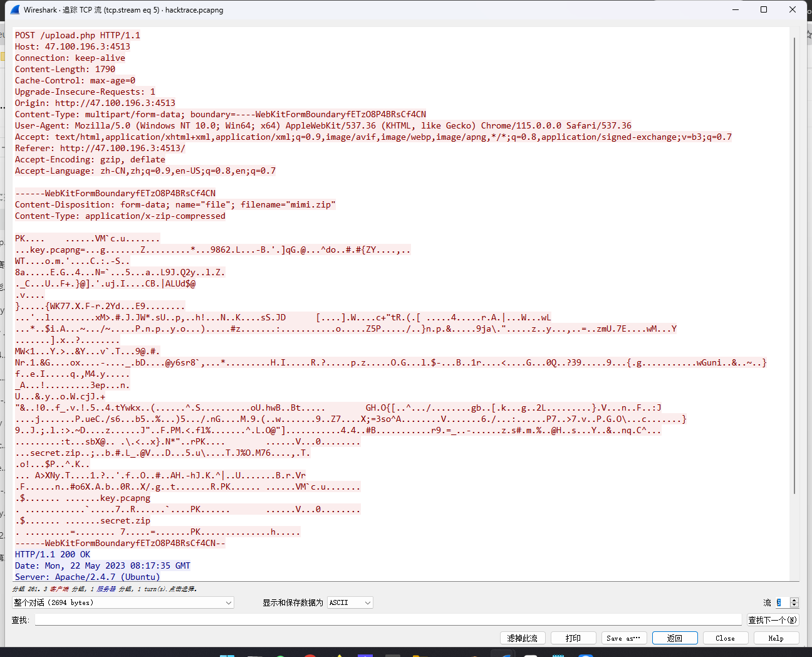Click the line starting "...key.pcapng="
Screen dimensions: 812x657
[213, 250]
